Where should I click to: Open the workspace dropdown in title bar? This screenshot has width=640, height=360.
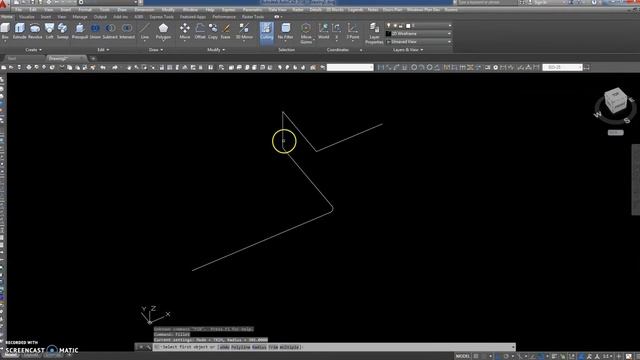click(x=108, y=2)
